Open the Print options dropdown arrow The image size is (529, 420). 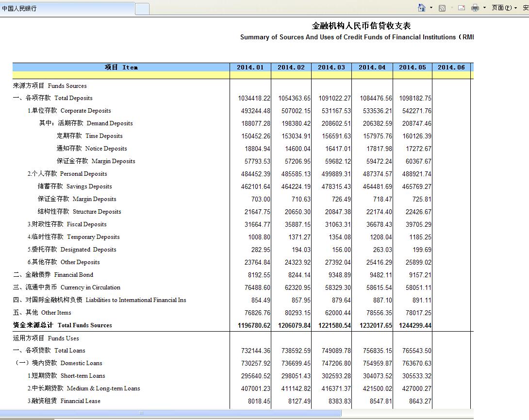tap(484, 8)
